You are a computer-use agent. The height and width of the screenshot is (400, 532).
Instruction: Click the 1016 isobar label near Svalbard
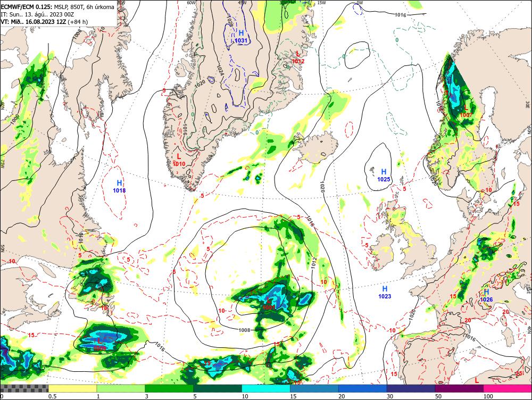(401, 15)
